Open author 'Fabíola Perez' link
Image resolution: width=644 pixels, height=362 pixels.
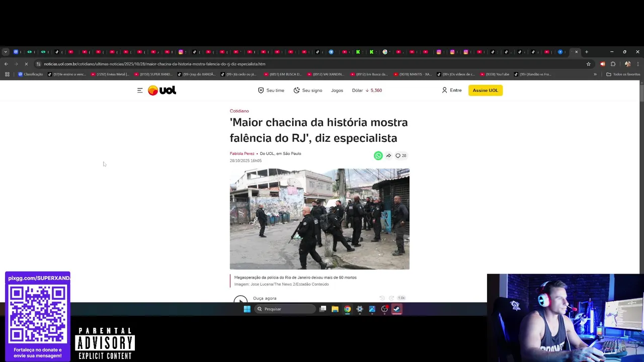click(242, 154)
